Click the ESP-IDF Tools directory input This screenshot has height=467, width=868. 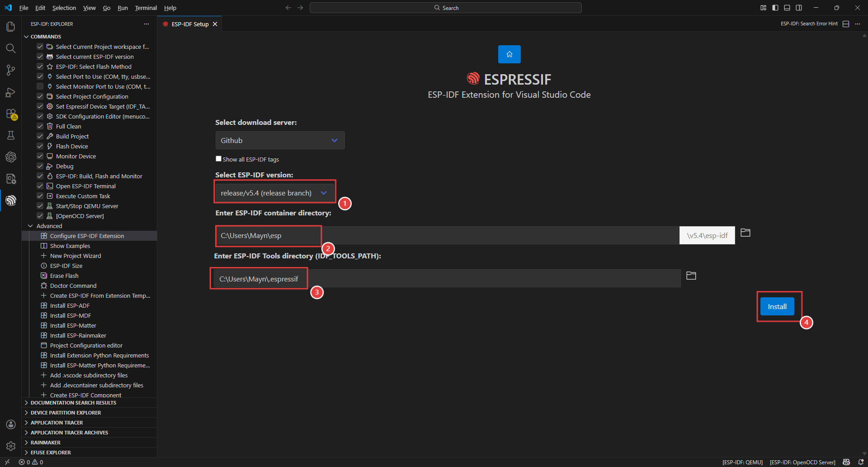448,279
